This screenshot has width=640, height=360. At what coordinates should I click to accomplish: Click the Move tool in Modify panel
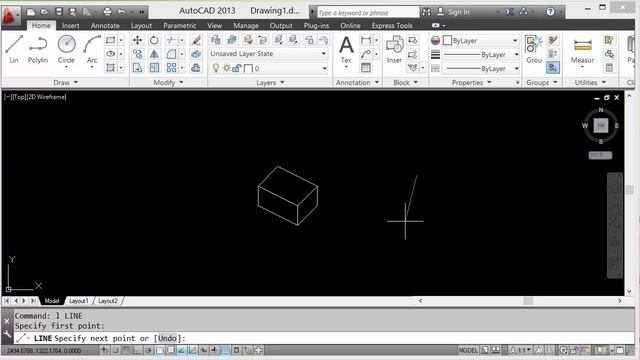[x=138, y=40]
